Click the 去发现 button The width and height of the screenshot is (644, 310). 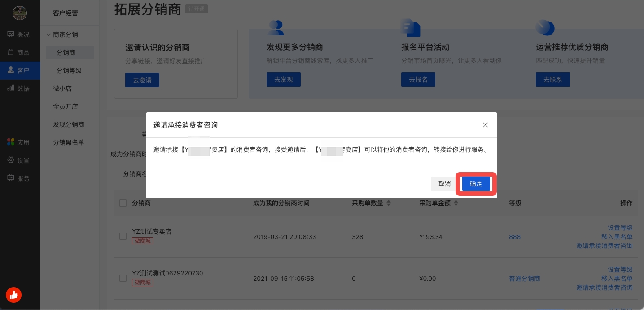pyautogui.click(x=284, y=80)
